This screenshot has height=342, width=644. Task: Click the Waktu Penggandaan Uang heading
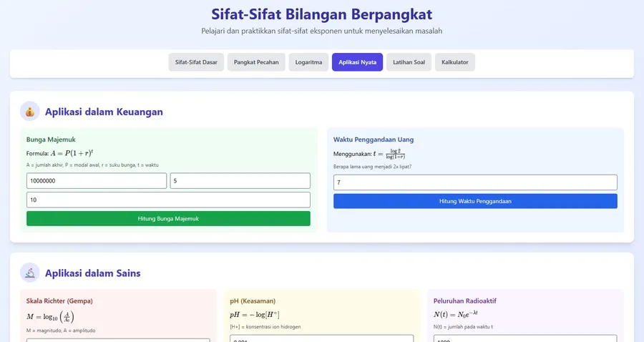point(374,140)
